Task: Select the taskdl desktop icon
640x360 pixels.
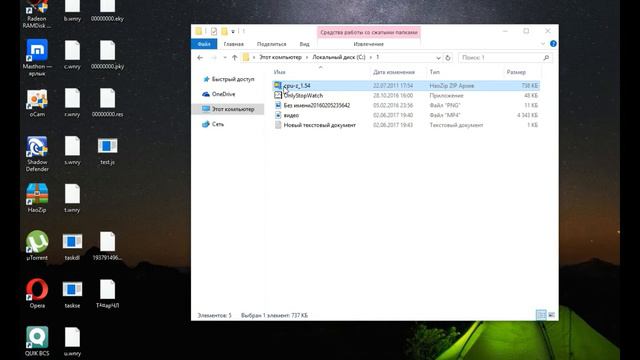Action: (x=72, y=246)
